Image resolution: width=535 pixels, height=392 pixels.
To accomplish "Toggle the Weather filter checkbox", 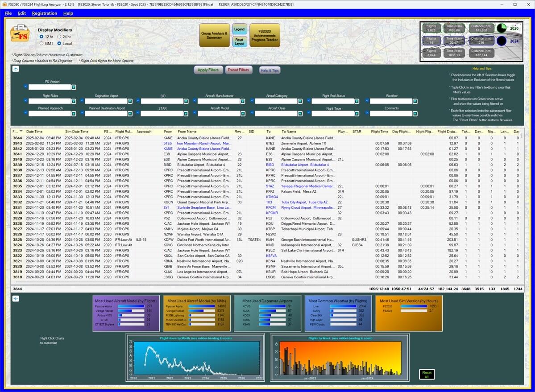I will coord(367,100).
